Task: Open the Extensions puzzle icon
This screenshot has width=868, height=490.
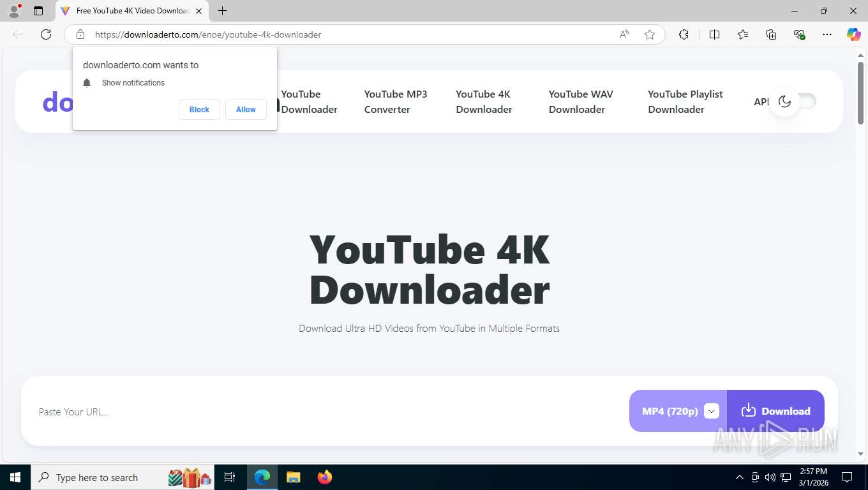Action: point(684,34)
